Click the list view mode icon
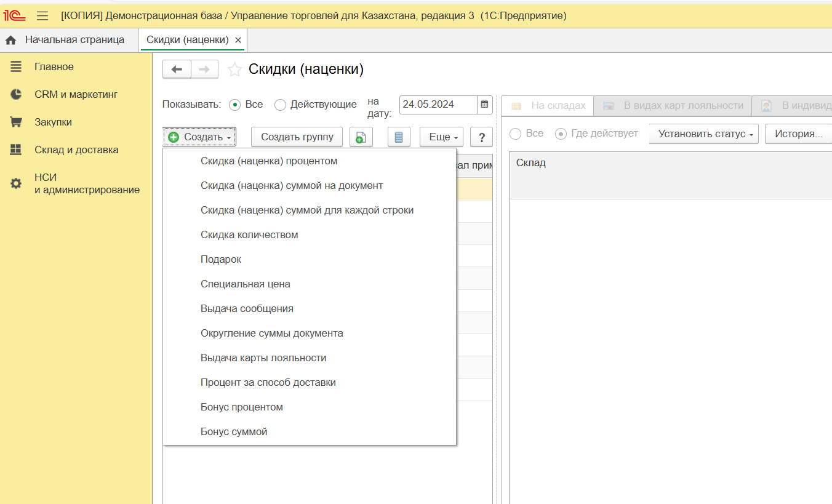This screenshot has height=504, width=832. (x=399, y=137)
